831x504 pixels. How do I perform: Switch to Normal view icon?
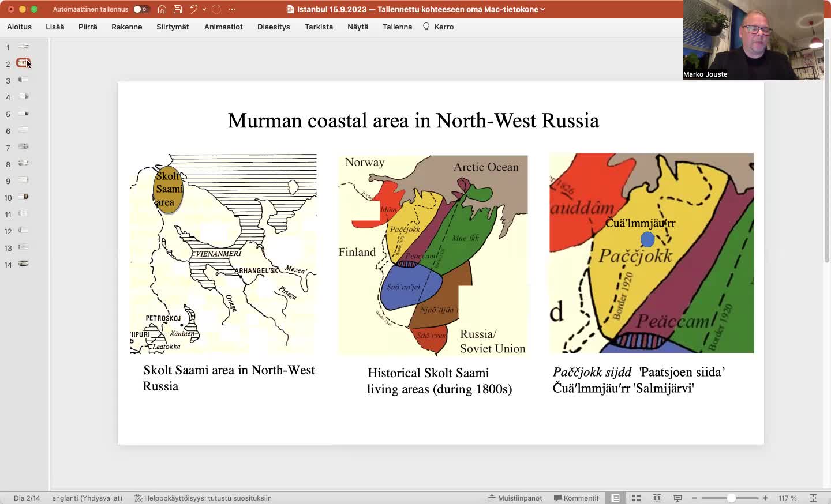coord(616,498)
